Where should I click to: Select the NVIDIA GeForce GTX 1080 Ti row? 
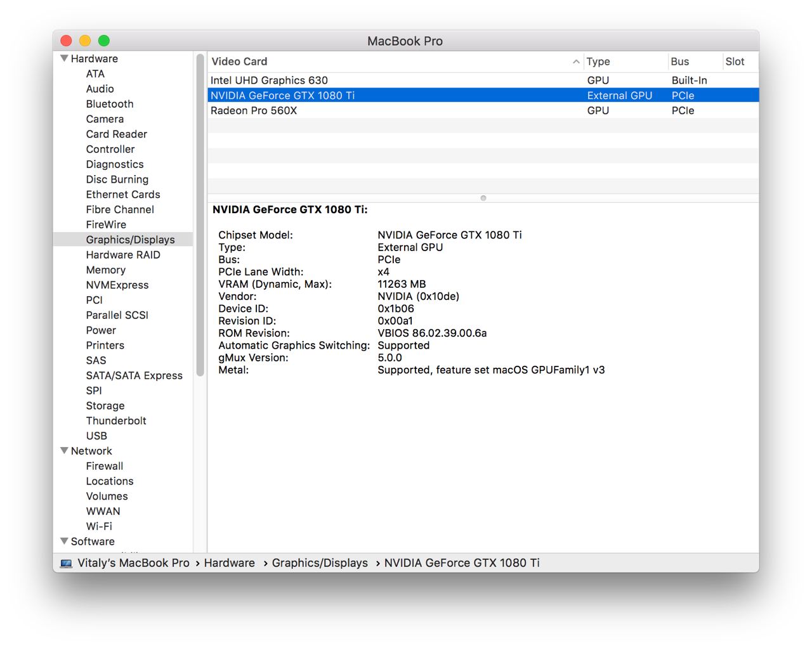tap(483, 95)
